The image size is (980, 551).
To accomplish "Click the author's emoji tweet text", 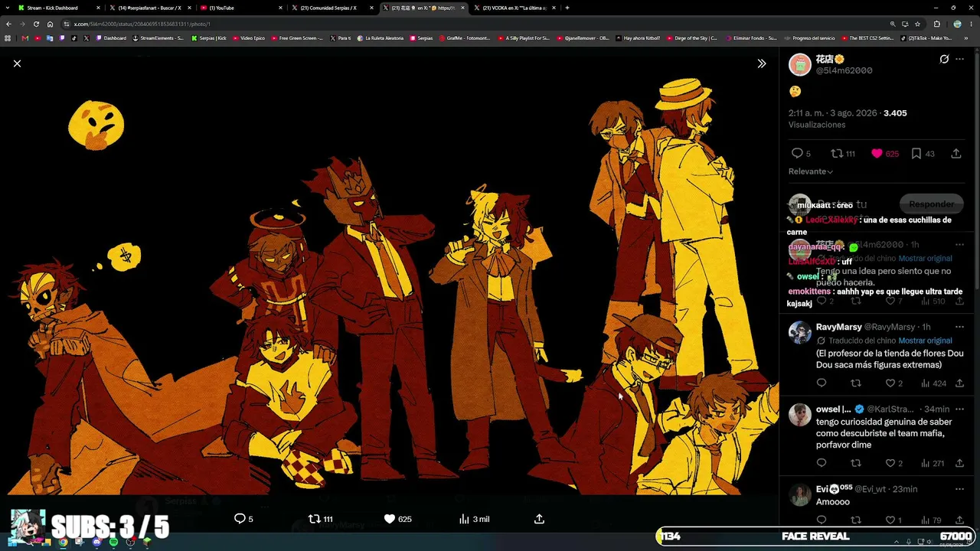I will [x=795, y=92].
